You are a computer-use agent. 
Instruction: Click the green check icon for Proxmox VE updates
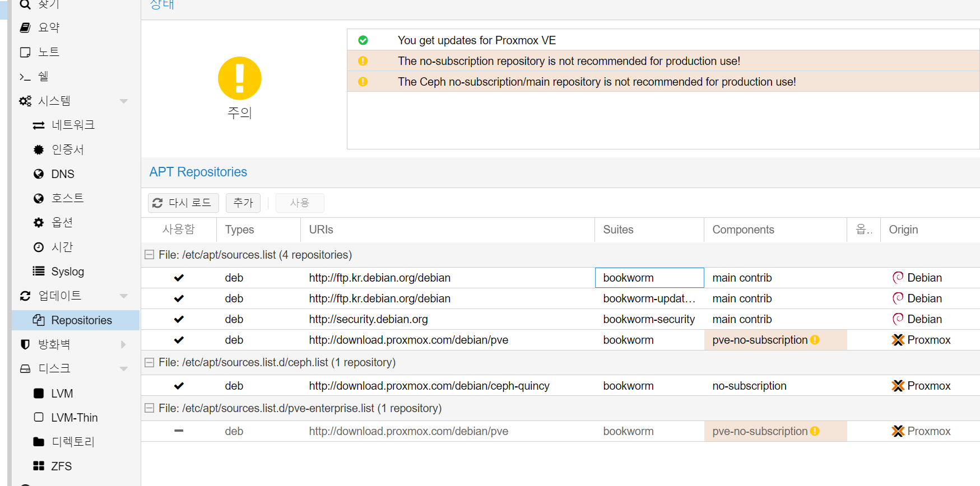tap(363, 40)
